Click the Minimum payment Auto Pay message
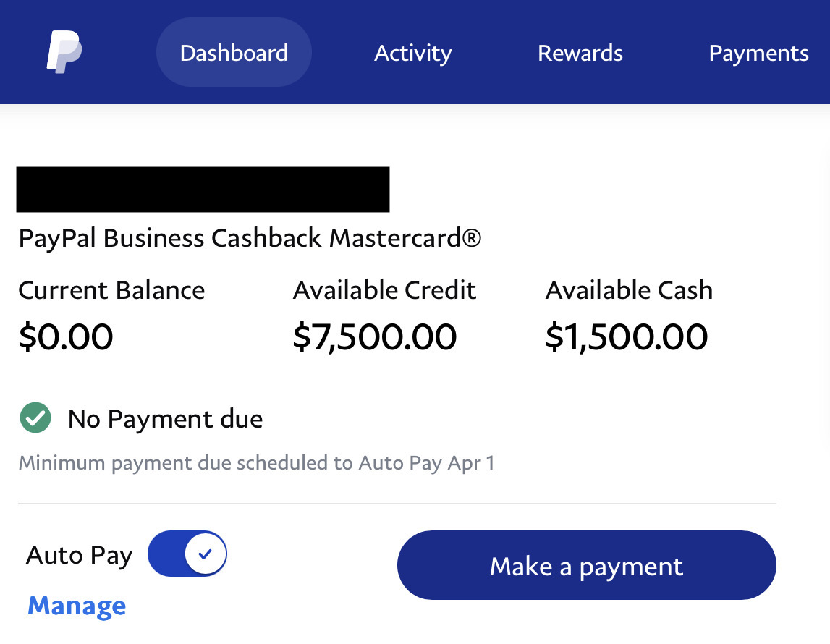830x644 pixels. point(256,462)
